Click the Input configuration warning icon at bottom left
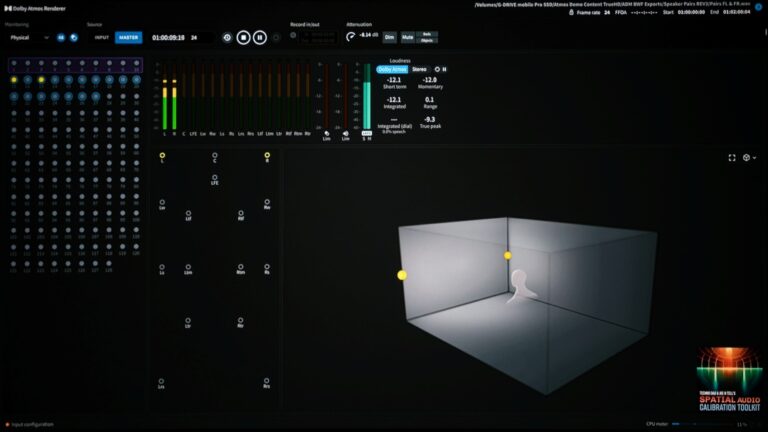This screenshot has height=432, width=768. [7, 425]
